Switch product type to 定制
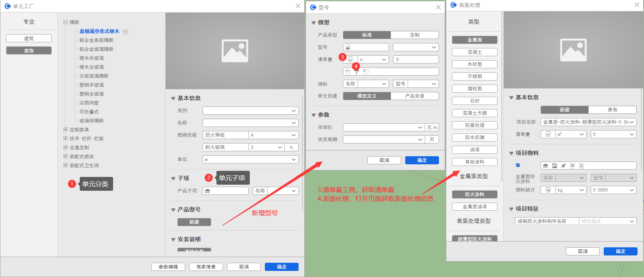644x277 pixels. [415, 35]
